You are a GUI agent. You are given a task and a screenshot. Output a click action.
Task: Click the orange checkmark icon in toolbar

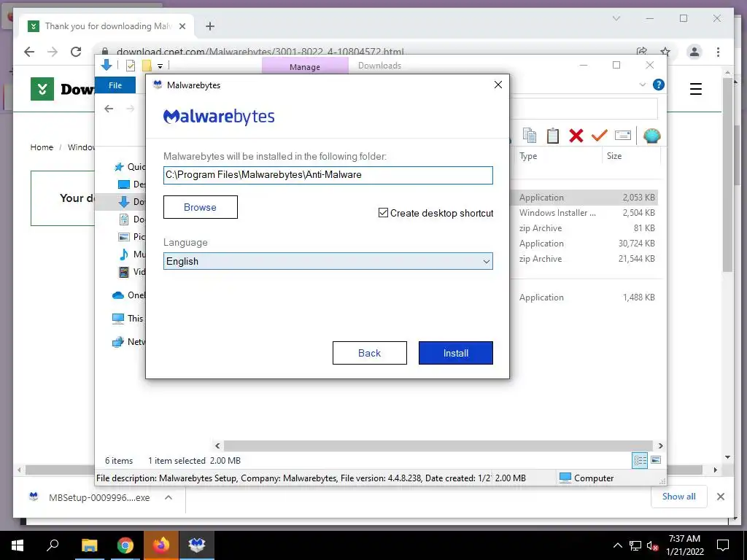click(599, 135)
